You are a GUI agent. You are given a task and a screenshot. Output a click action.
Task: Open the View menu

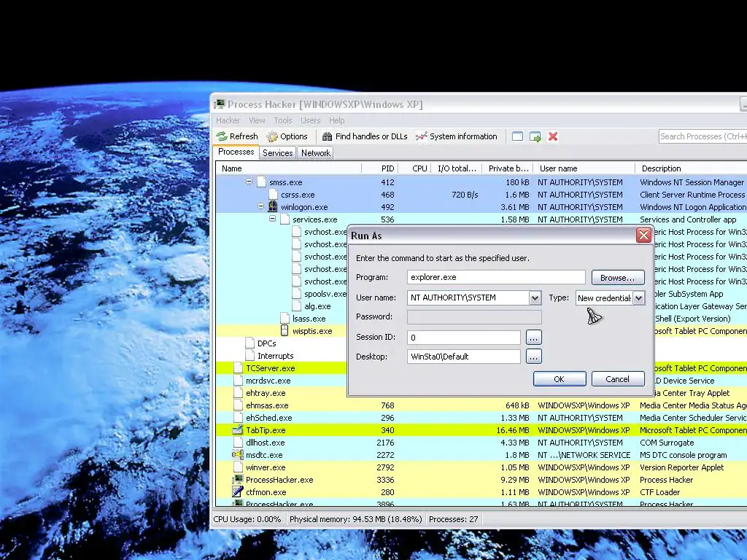click(256, 120)
